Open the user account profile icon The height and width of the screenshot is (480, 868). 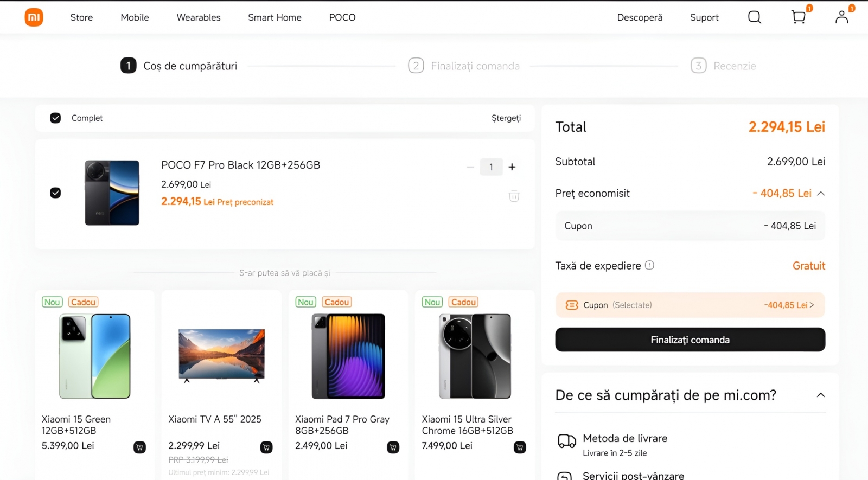click(x=841, y=17)
